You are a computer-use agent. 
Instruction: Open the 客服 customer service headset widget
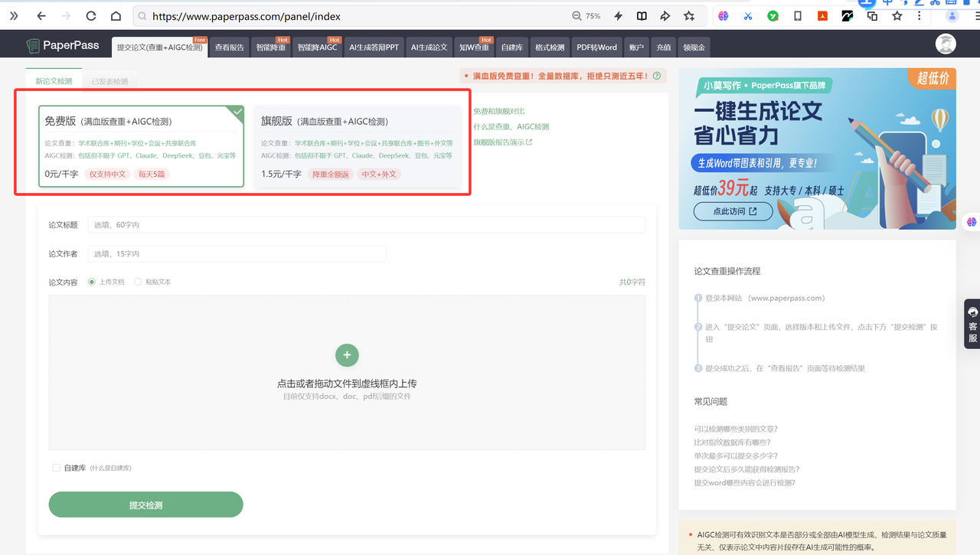coord(972,324)
